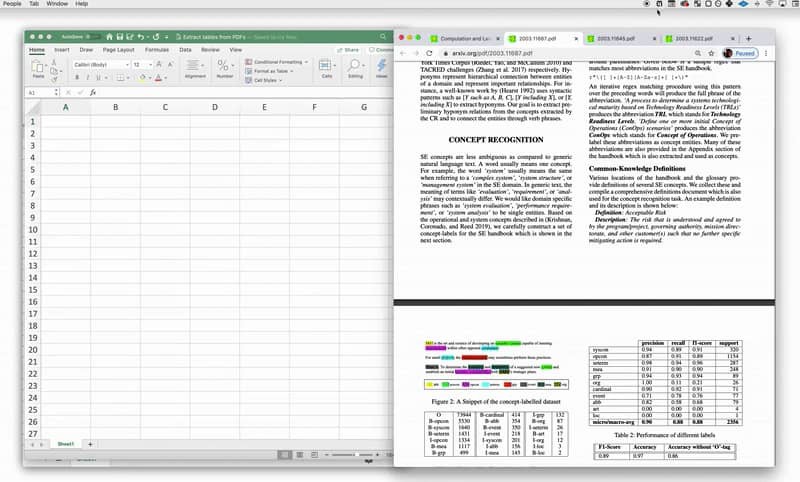Bookmark this page with the star icon

click(x=709, y=52)
